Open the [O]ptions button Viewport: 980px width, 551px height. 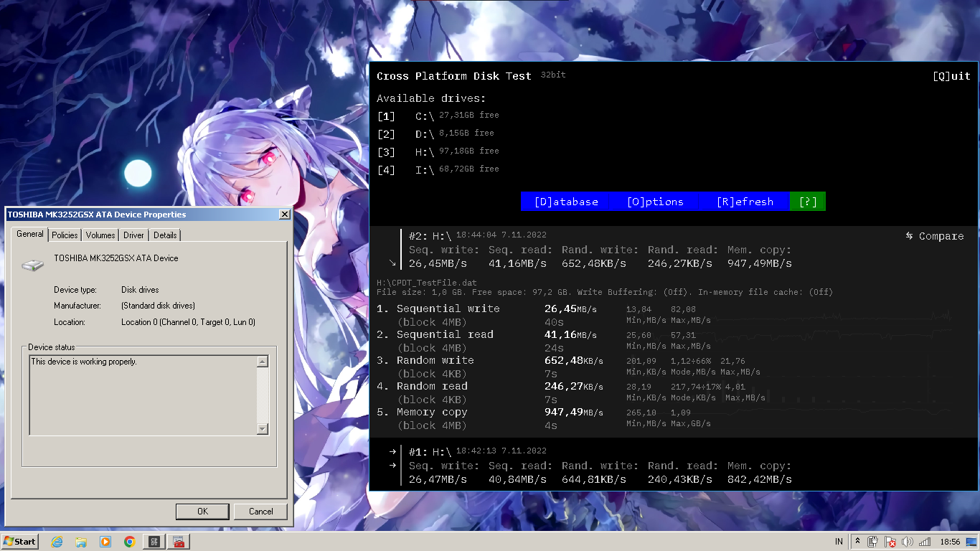655,202
